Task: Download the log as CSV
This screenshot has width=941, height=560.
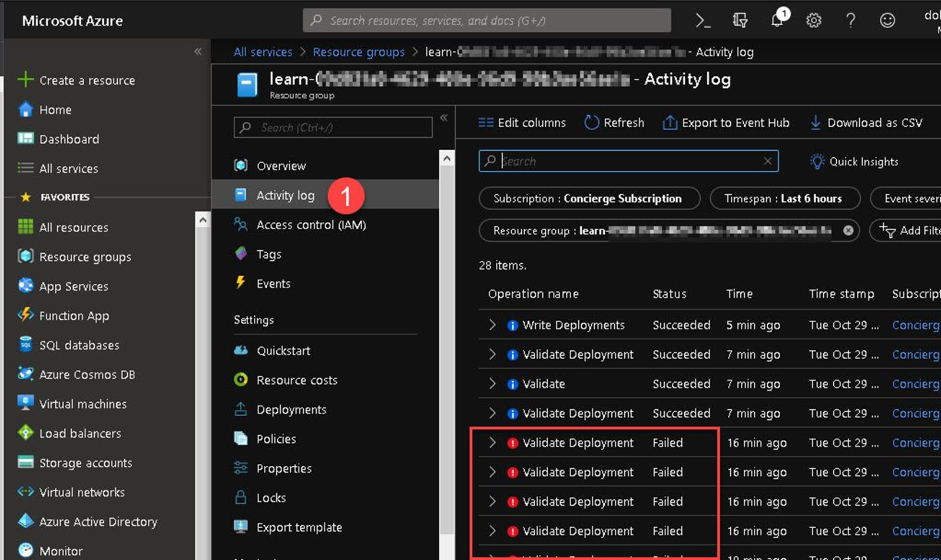Action: point(866,122)
